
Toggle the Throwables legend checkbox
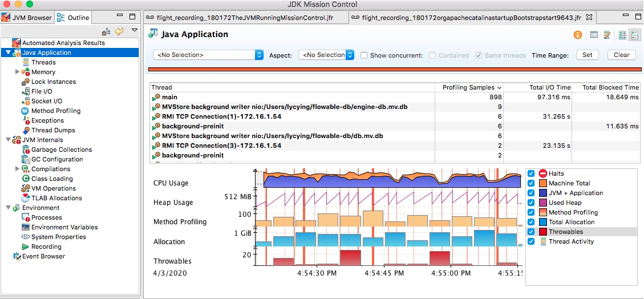point(531,232)
